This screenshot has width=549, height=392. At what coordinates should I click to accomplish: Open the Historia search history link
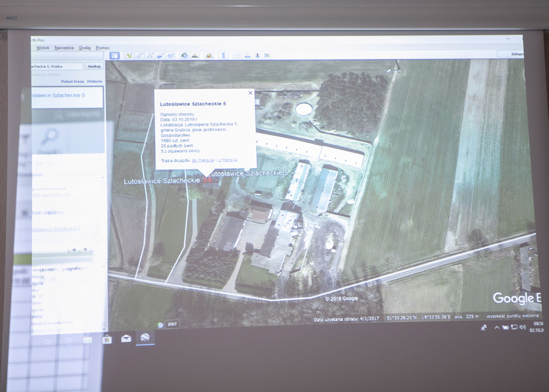tap(94, 82)
